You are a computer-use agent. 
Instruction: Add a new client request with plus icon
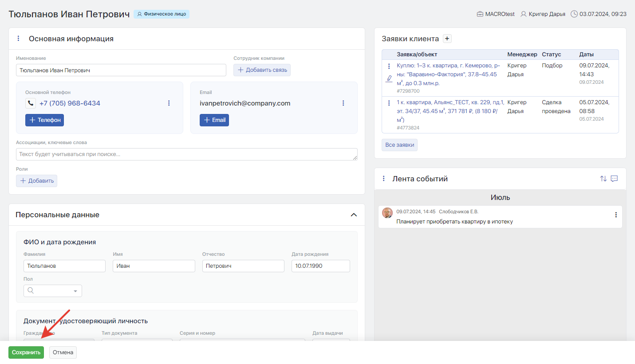(x=447, y=39)
